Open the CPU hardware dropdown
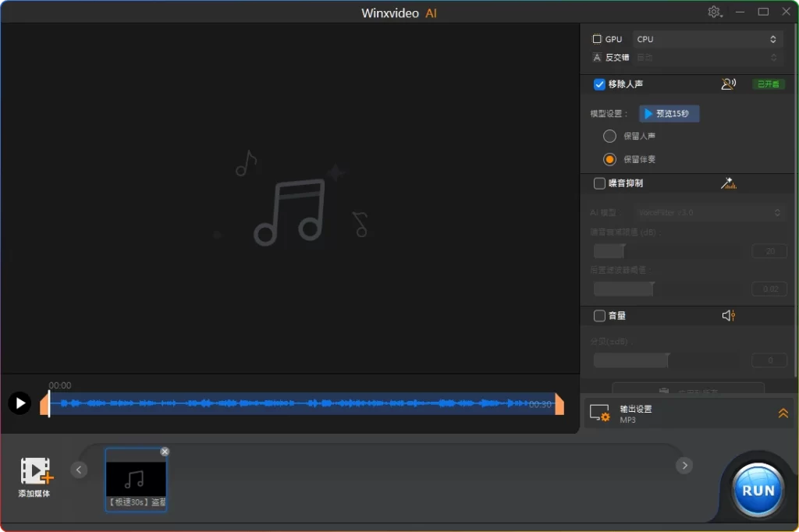 point(707,39)
